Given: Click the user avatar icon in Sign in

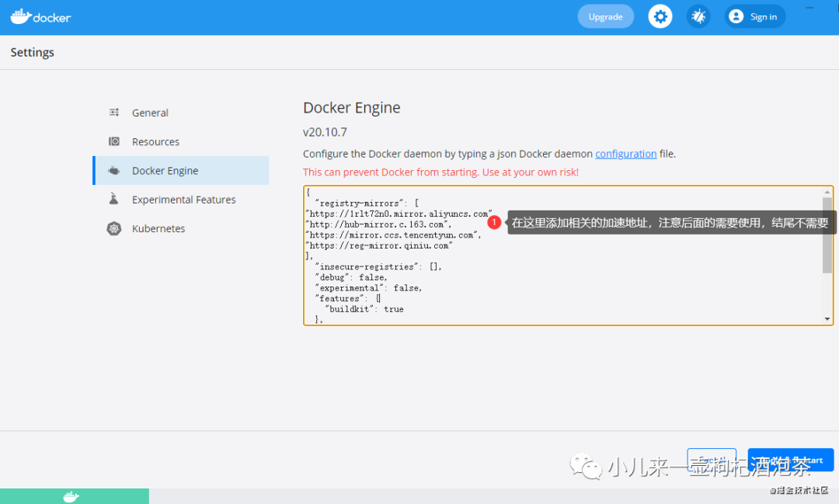Looking at the screenshot, I should pos(736,16).
